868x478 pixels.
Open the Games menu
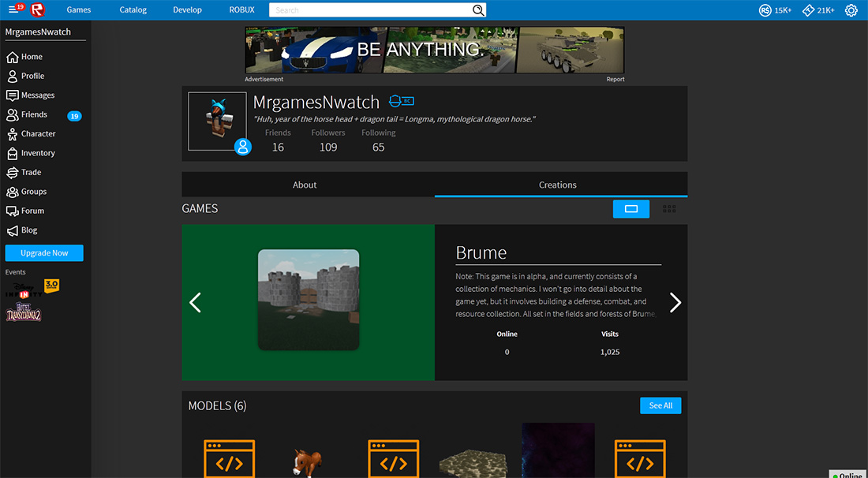[79, 10]
